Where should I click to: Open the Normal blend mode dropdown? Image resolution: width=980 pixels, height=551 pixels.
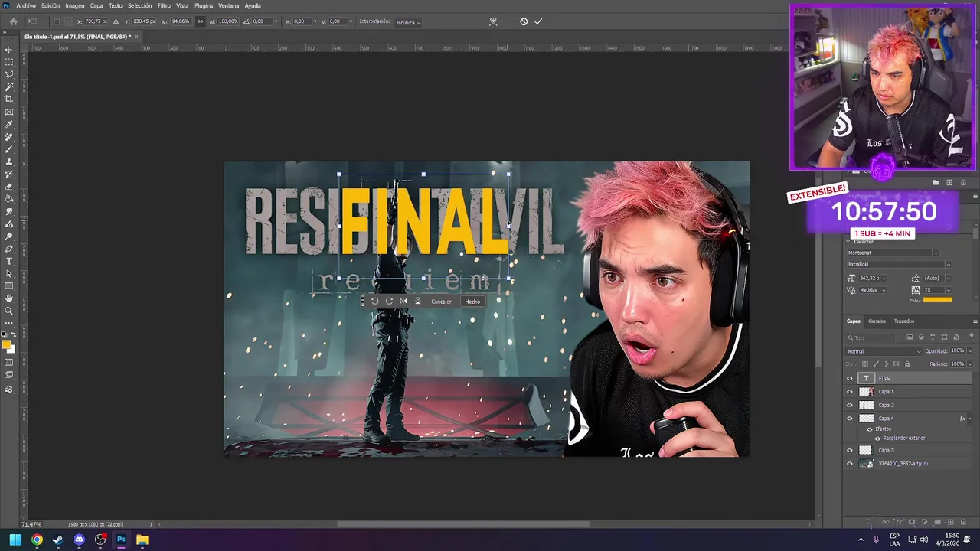click(884, 351)
